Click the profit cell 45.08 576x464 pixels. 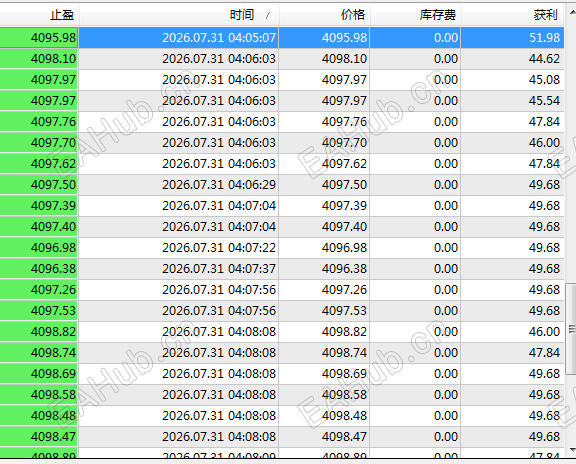(512, 80)
